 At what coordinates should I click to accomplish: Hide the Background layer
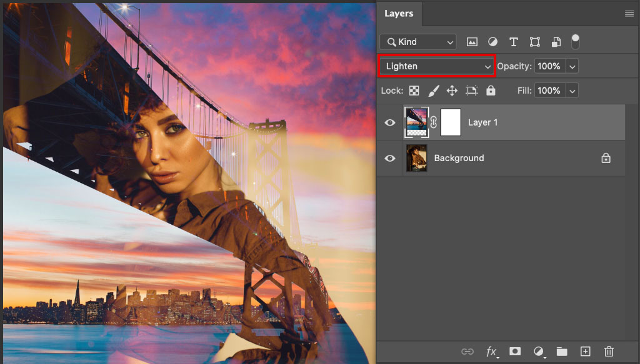pos(389,158)
